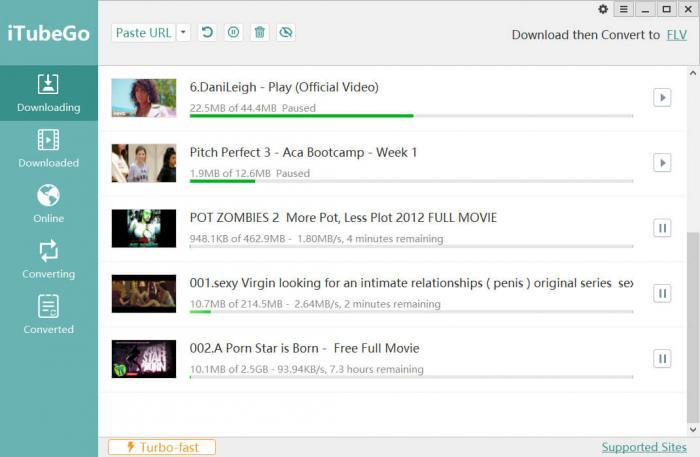This screenshot has height=457, width=700.
Task: Select title 'Pitch Perfect 3 - Aca Bootcamp - Week 1'
Action: tap(304, 152)
